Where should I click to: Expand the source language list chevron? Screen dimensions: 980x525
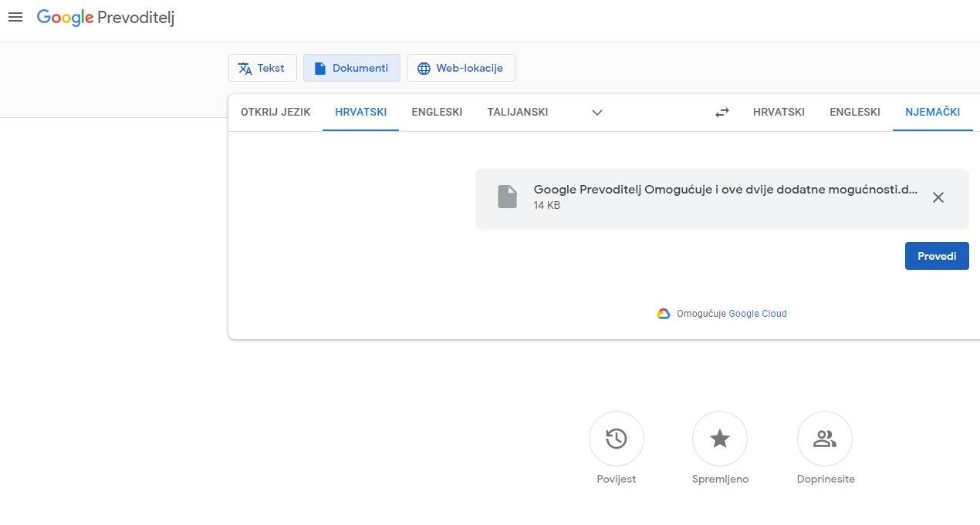pyautogui.click(x=596, y=113)
